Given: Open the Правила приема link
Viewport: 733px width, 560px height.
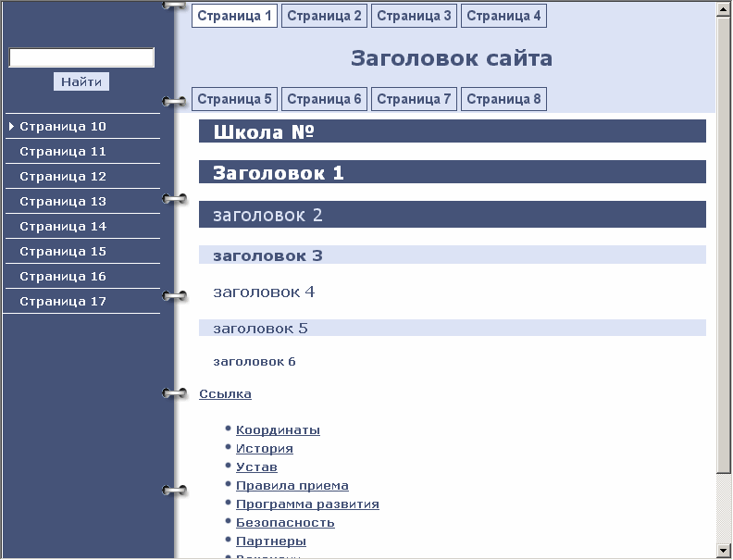Looking at the screenshot, I should [292, 486].
